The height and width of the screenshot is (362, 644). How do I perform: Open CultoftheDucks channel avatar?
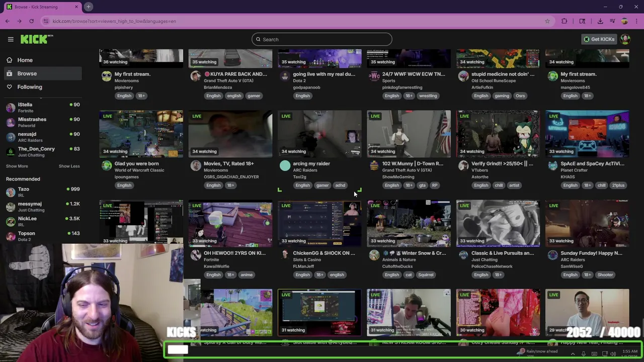click(x=374, y=255)
